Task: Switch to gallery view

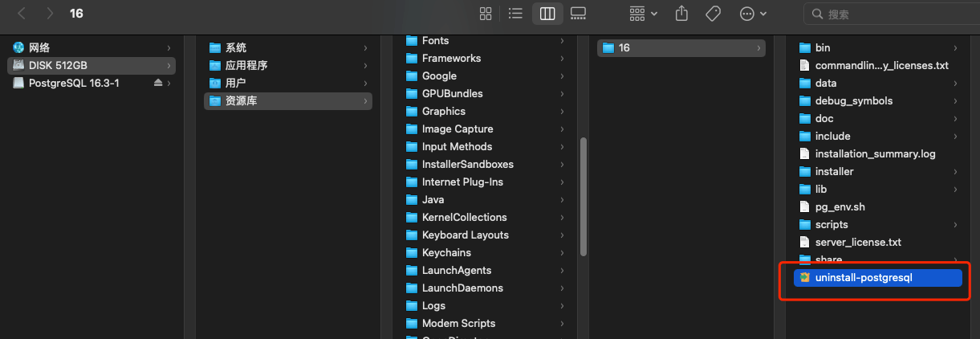Action: (578, 14)
